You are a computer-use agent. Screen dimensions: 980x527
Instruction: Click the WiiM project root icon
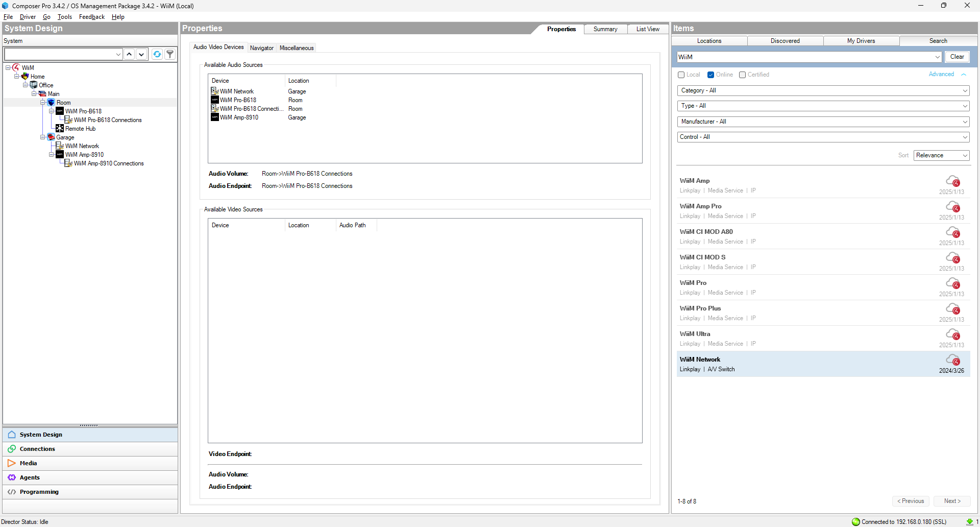[x=16, y=67]
